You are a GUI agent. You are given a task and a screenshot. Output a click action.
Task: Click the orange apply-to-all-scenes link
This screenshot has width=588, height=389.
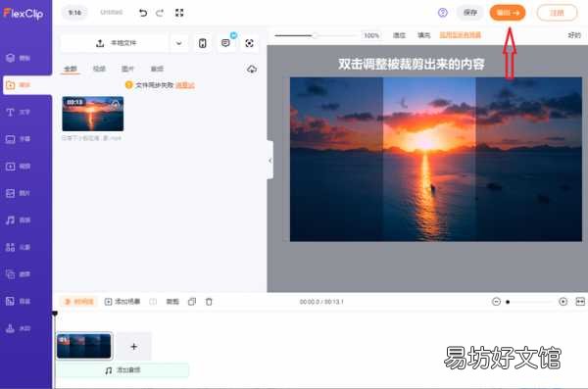[461, 35]
